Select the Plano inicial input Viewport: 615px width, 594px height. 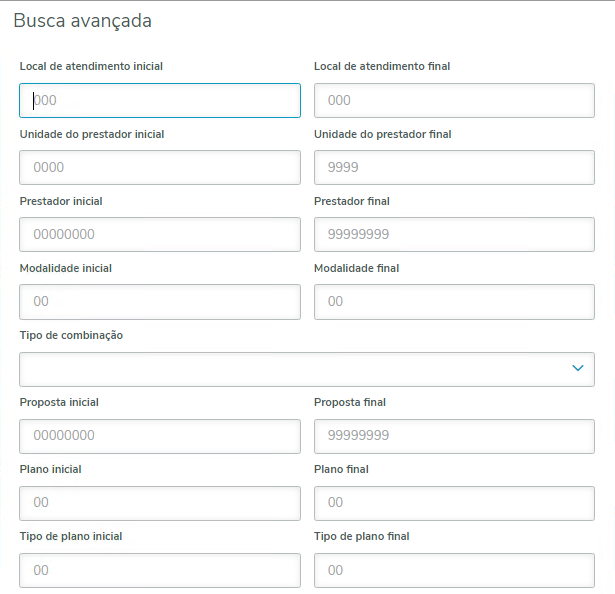[x=160, y=503]
